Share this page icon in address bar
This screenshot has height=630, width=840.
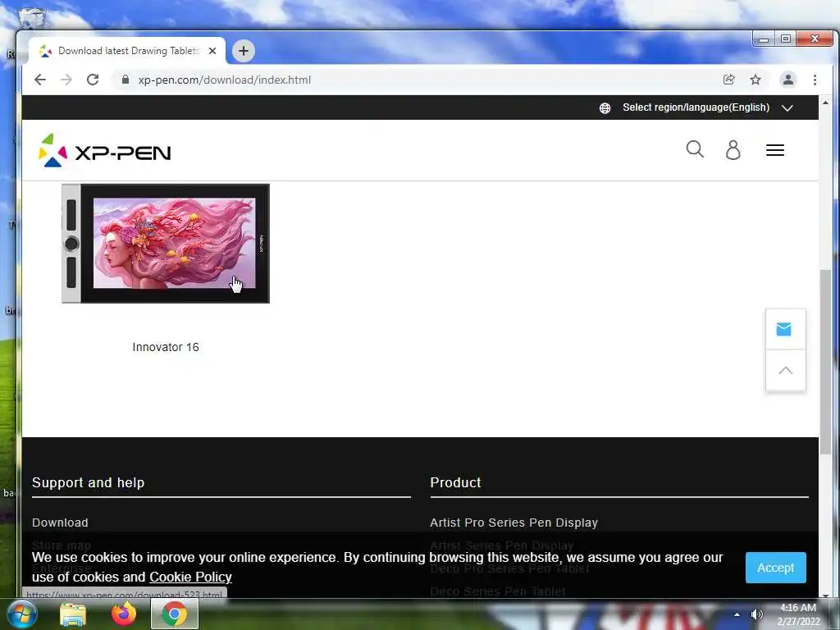(728, 80)
